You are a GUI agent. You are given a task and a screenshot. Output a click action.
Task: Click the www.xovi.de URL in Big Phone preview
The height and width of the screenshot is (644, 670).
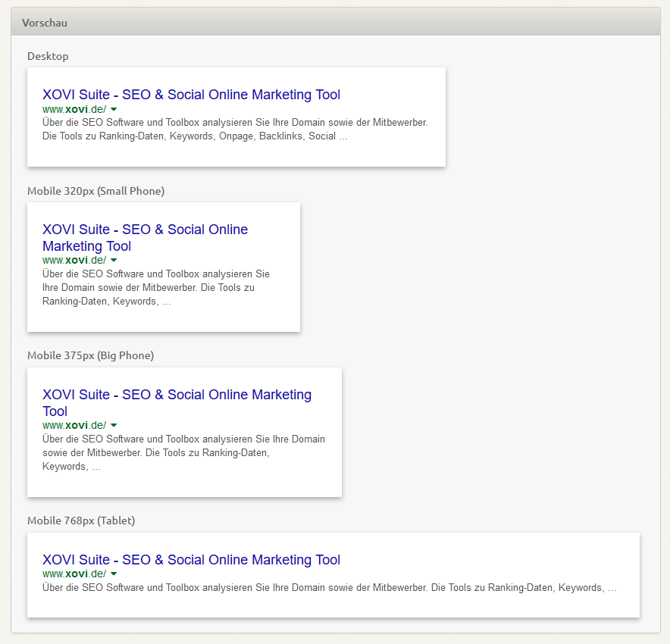74,425
